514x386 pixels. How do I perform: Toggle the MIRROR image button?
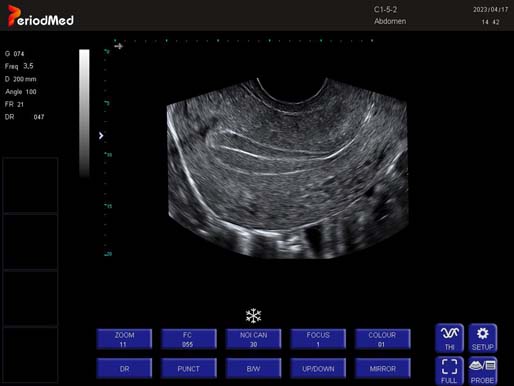coord(382,368)
